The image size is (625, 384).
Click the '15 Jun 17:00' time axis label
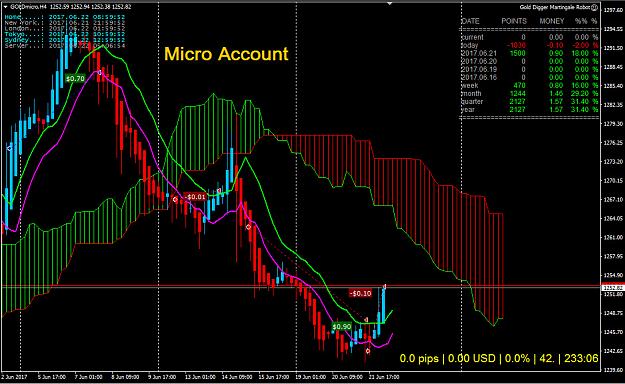coord(273,377)
